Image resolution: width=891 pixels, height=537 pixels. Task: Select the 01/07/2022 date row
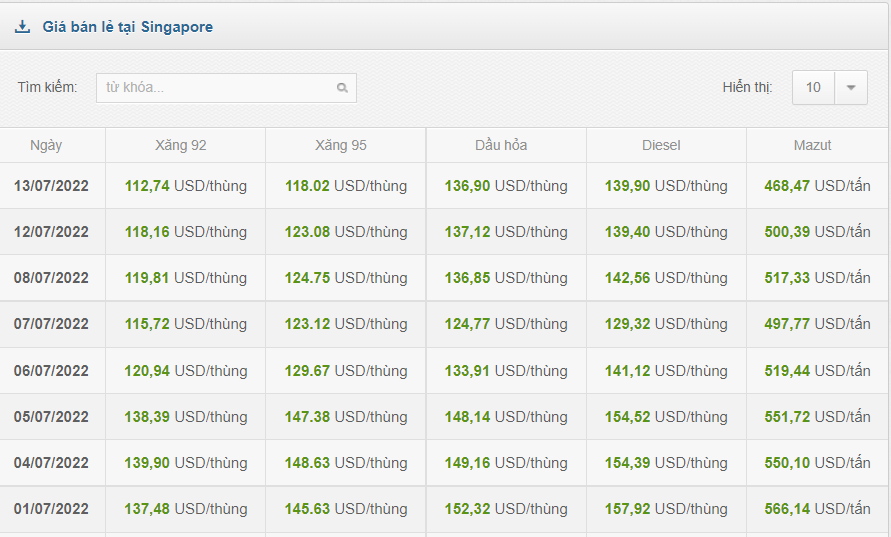(x=51, y=509)
